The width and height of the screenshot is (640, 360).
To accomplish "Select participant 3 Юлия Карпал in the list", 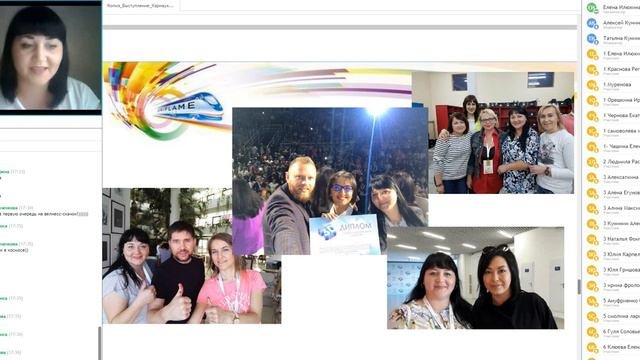I will (621, 255).
